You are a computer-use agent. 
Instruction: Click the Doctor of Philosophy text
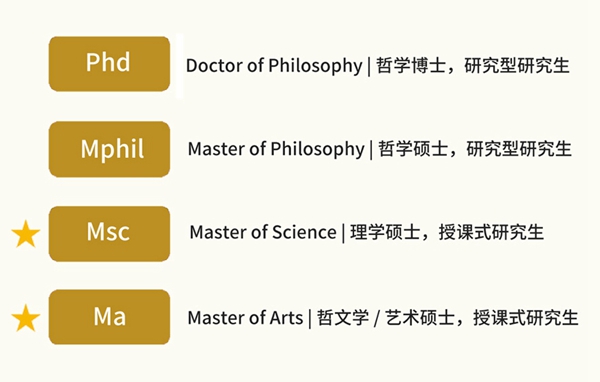click(x=274, y=66)
